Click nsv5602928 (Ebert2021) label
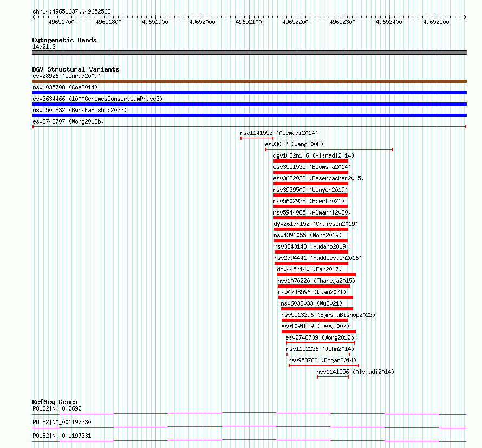 click(309, 201)
